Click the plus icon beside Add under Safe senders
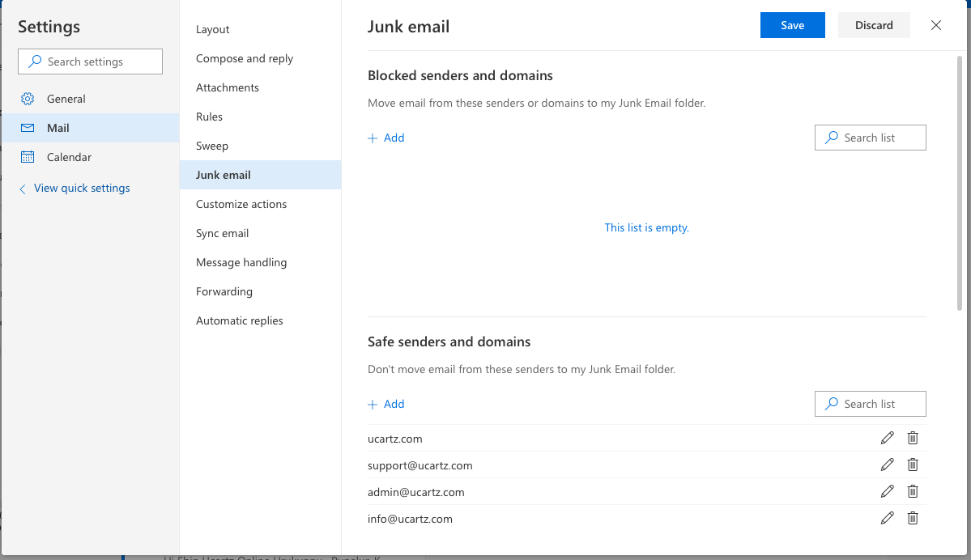971x560 pixels. 373,403
